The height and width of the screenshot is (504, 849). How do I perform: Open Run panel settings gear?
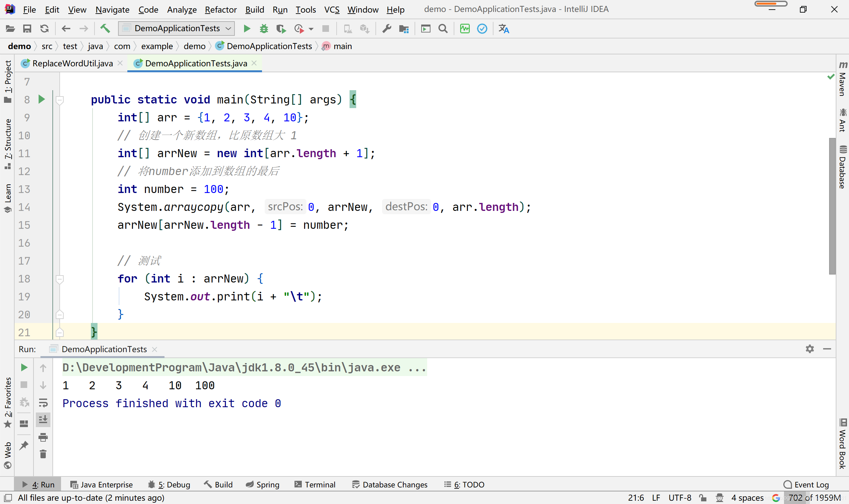[810, 349]
